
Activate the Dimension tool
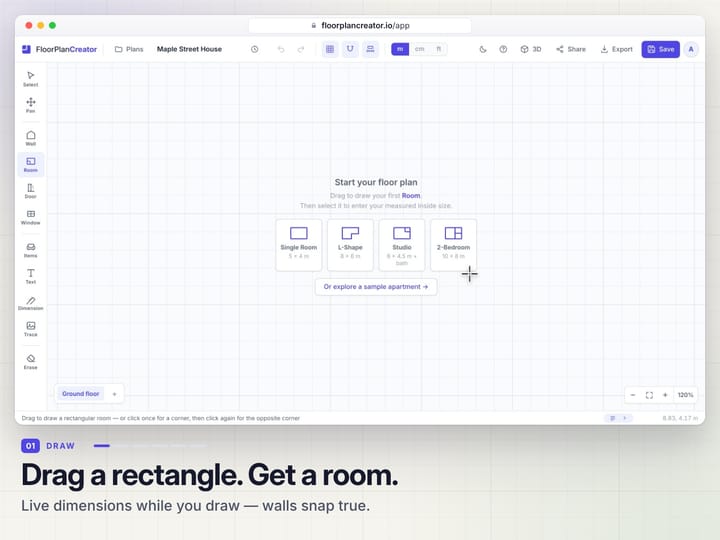[x=31, y=303]
